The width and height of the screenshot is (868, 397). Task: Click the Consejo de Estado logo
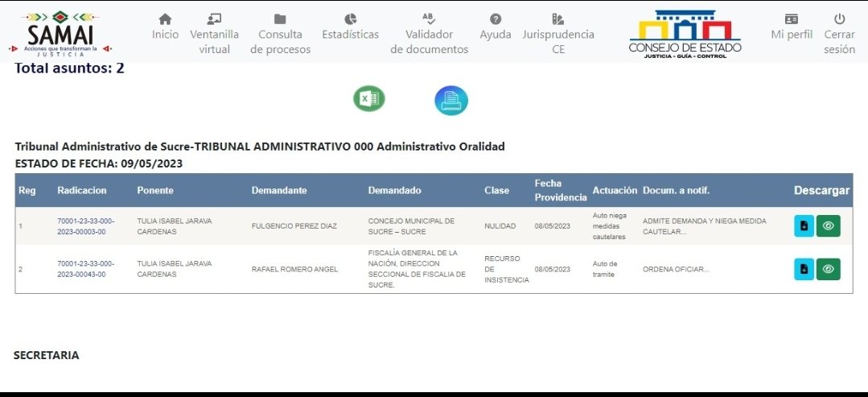685,34
